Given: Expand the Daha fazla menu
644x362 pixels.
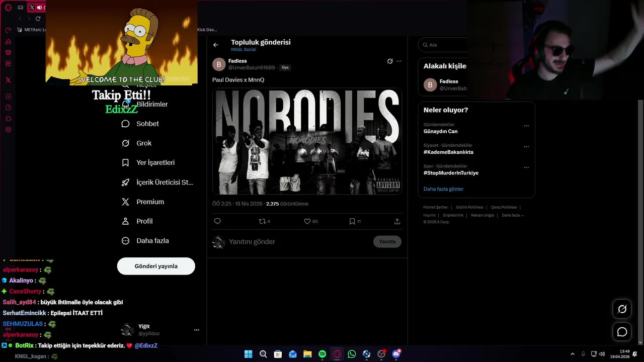Looking at the screenshot, I should (x=145, y=241).
